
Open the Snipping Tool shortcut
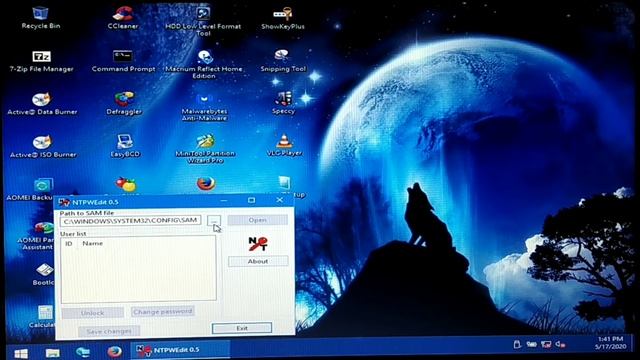(x=283, y=61)
